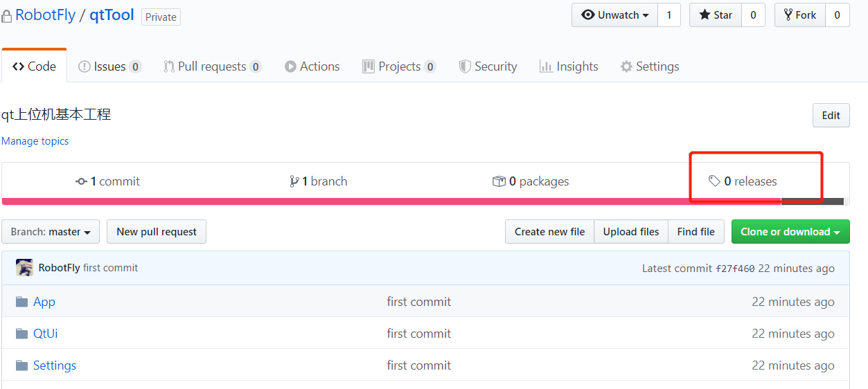
Task: Open first commit message on QtUi row
Action: coord(419,334)
